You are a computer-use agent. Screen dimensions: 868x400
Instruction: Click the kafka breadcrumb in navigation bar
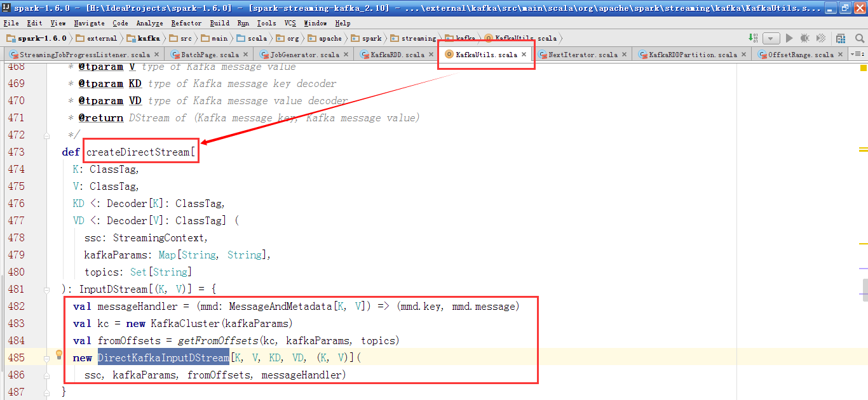(148, 38)
